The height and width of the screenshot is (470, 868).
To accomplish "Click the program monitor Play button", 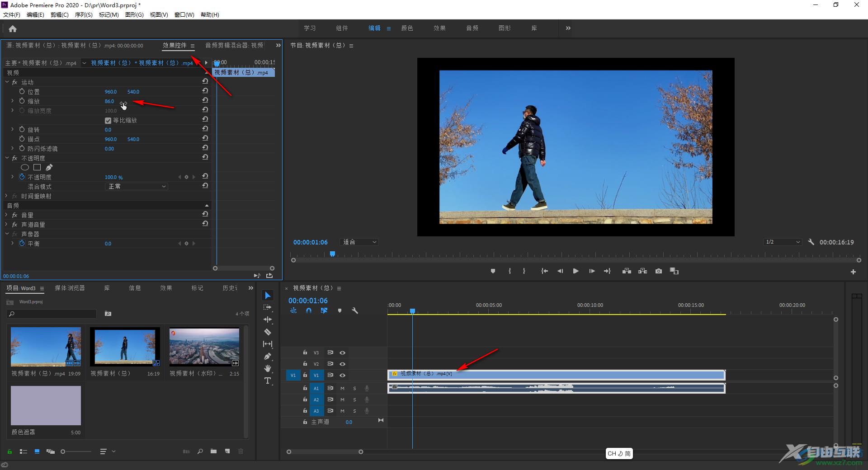I will coord(576,271).
